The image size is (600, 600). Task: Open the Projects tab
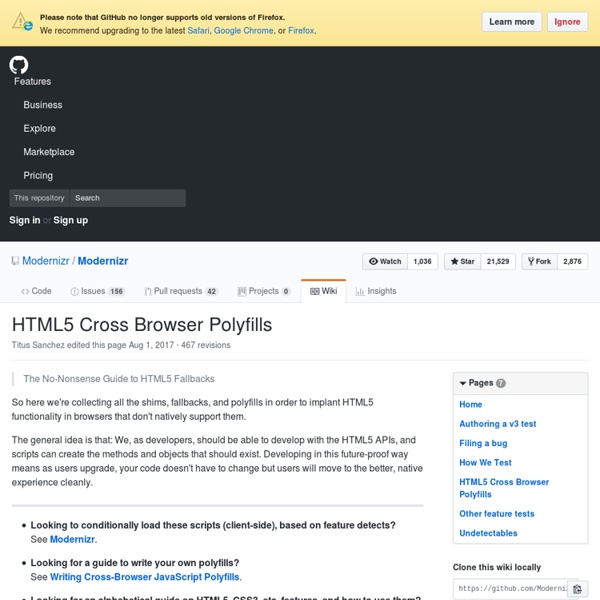(x=264, y=291)
